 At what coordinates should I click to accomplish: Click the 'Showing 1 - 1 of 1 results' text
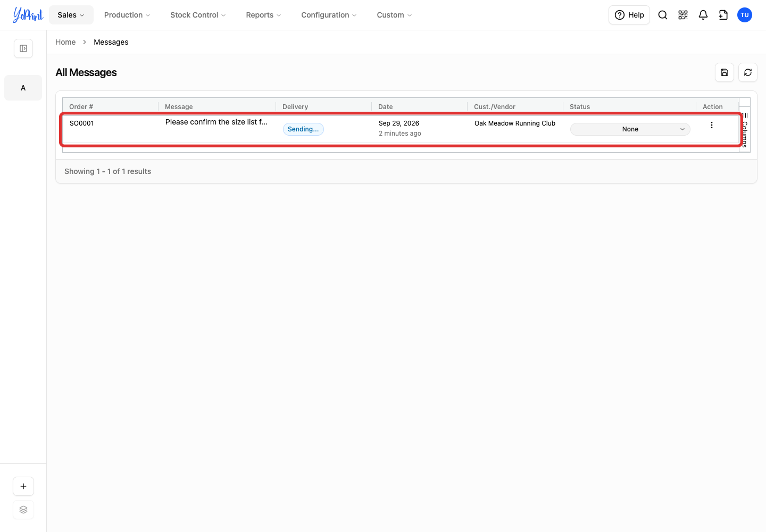108,171
